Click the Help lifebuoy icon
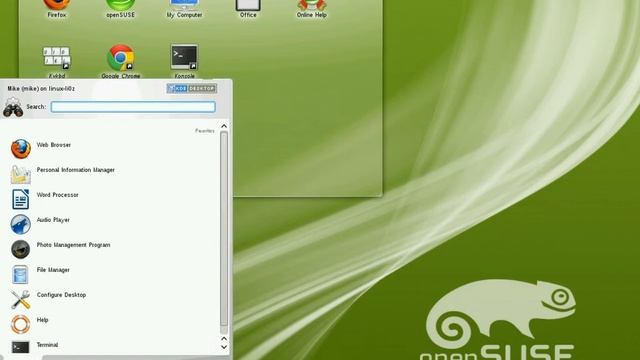 [x=20, y=324]
